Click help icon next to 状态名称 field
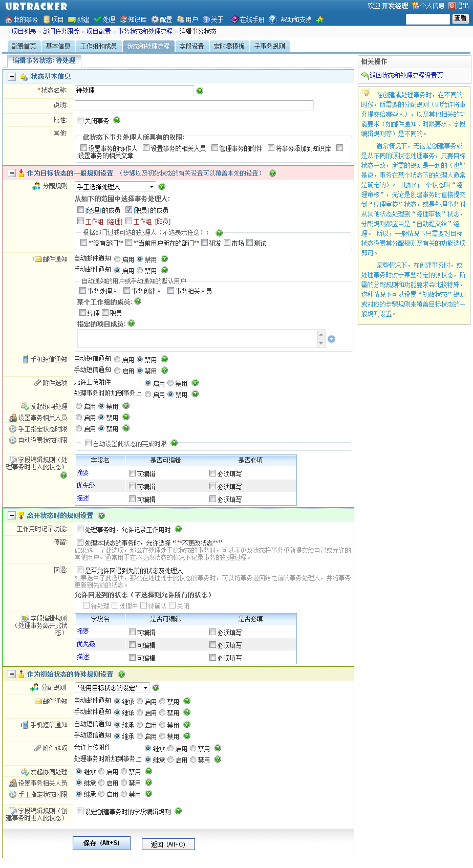This screenshot has width=473, height=868. (200, 91)
